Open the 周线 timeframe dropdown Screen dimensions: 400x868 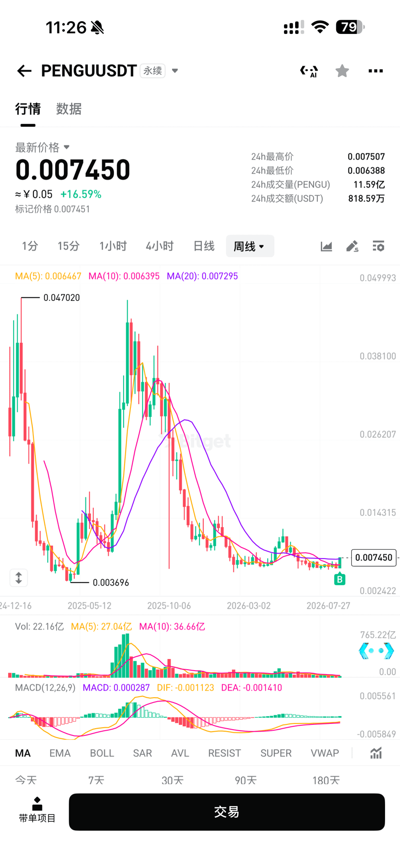(250, 246)
